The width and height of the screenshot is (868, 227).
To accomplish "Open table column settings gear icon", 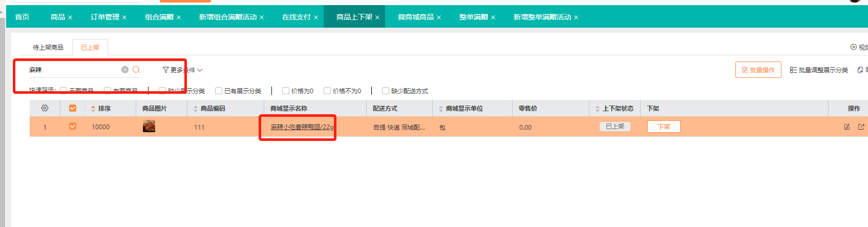I will click(x=45, y=108).
